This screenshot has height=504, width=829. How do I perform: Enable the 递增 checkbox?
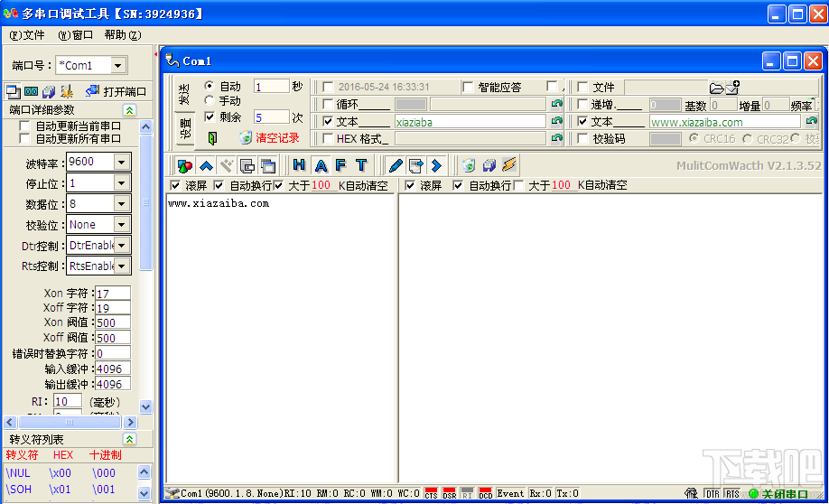582,104
